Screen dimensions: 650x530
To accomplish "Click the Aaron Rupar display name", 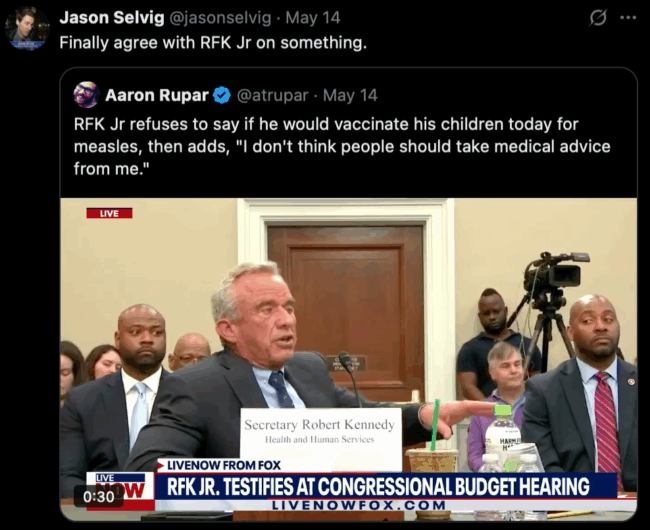I will [x=157, y=95].
